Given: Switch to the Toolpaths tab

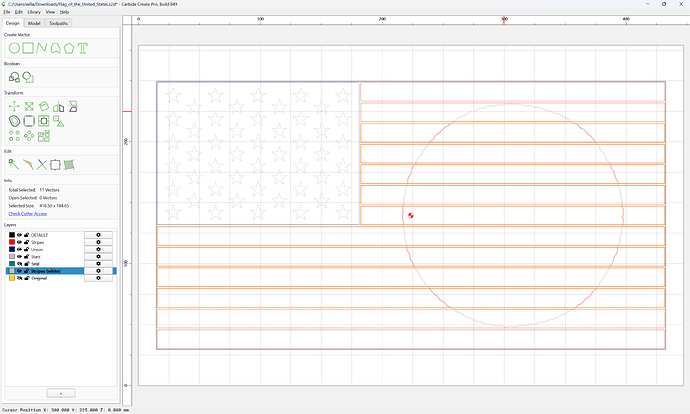Looking at the screenshot, I should pos(58,23).
